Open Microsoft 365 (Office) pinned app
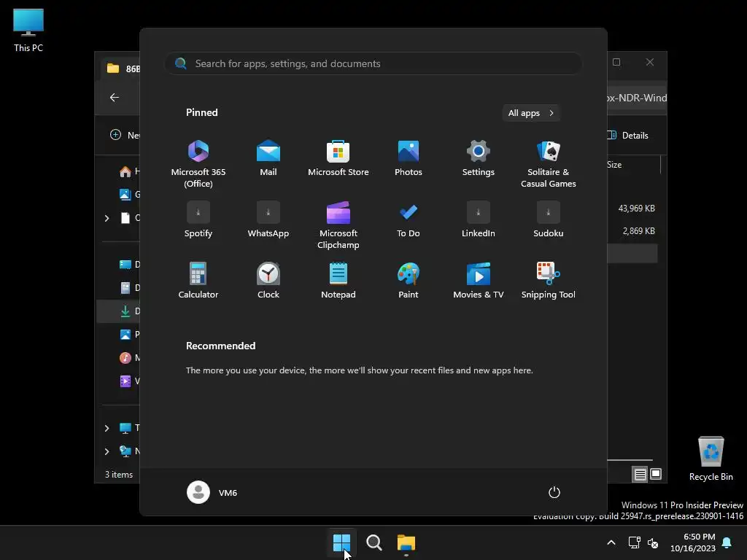The image size is (747, 560). pos(198,164)
